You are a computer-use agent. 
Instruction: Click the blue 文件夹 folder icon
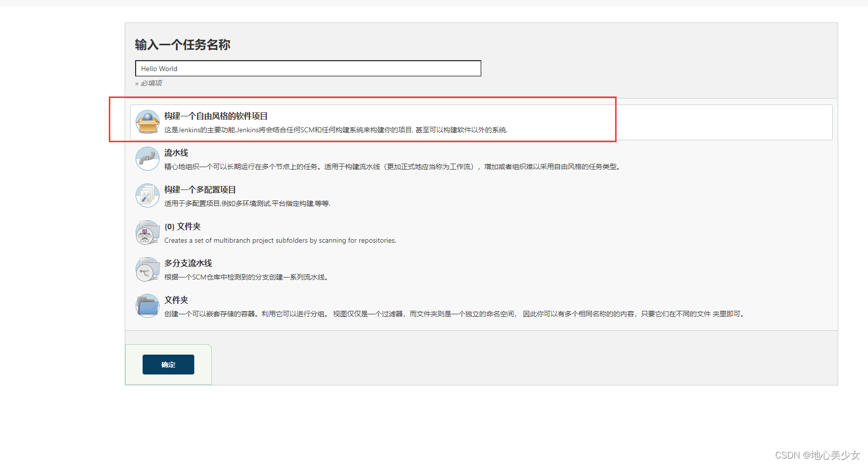[x=147, y=305]
